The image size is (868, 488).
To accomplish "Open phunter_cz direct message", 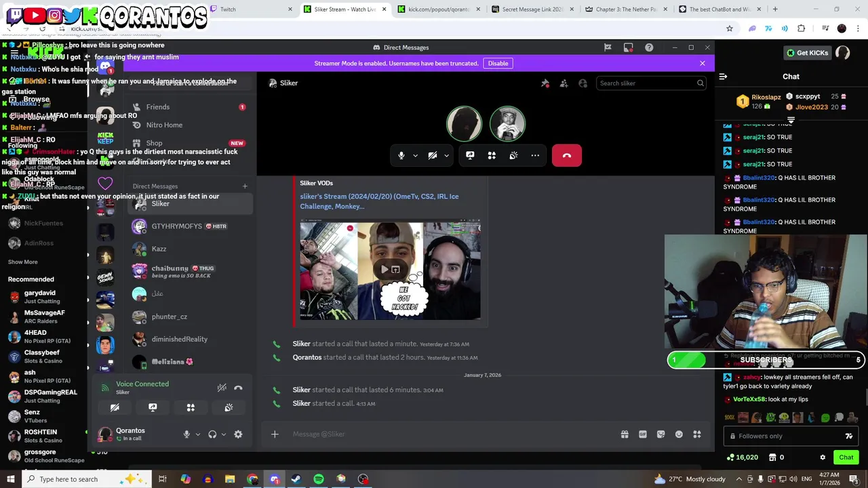I will coord(190,317).
